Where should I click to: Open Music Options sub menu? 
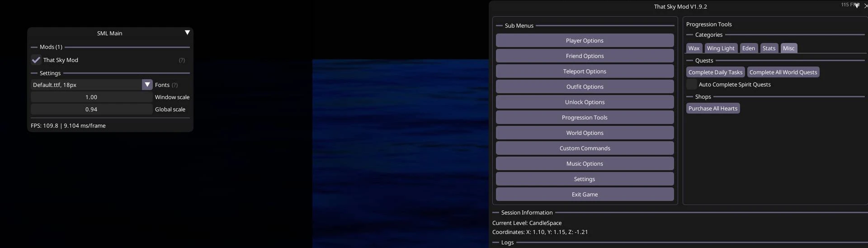(585, 163)
